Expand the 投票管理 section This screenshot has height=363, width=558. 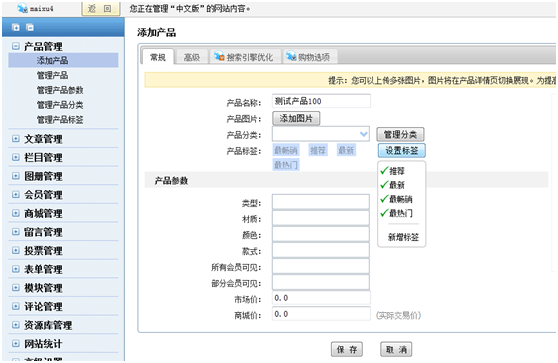click(x=16, y=250)
